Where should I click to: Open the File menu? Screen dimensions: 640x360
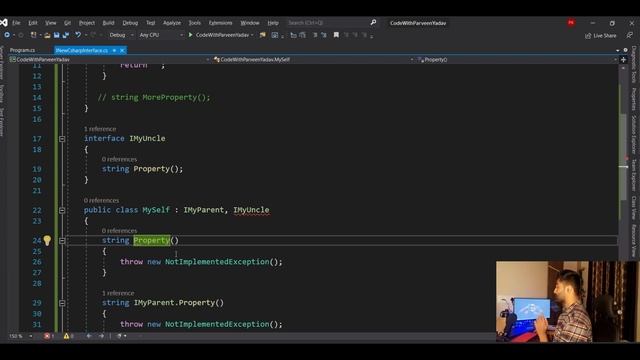coord(16,23)
